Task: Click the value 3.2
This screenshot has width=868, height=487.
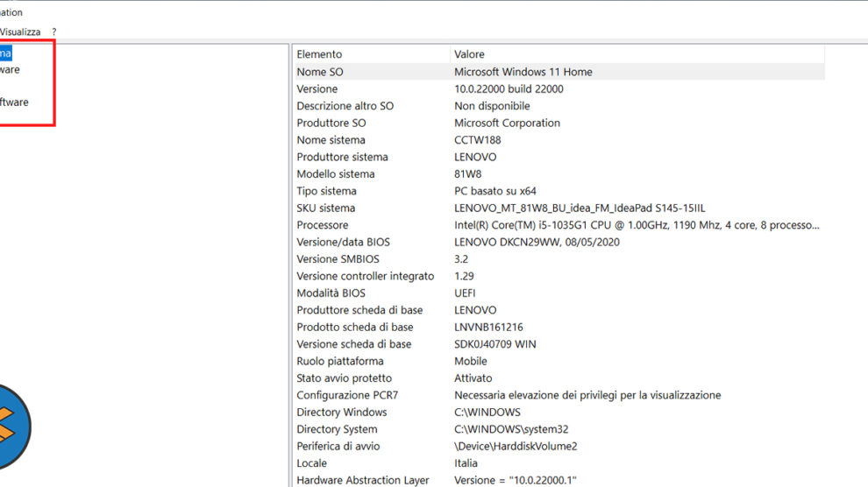Action: pos(461,259)
